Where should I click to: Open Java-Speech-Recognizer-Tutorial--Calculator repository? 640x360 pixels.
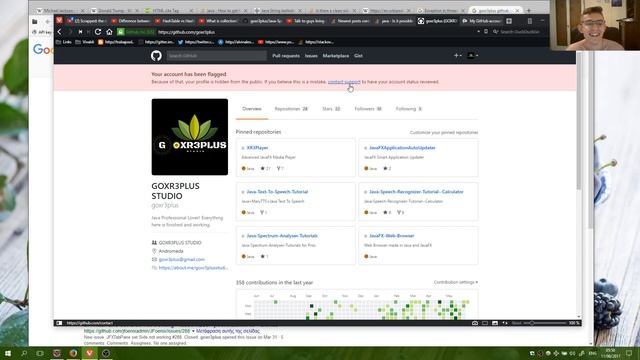click(416, 192)
